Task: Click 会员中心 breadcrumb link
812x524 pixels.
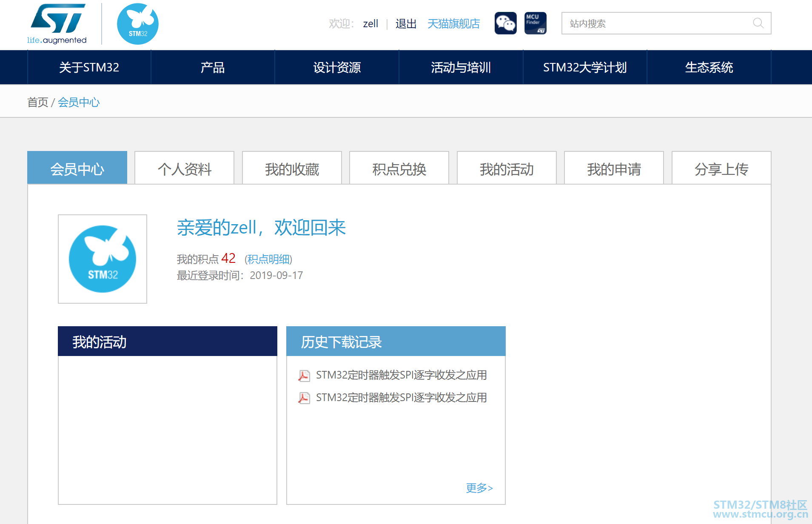Action: tap(79, 102)
